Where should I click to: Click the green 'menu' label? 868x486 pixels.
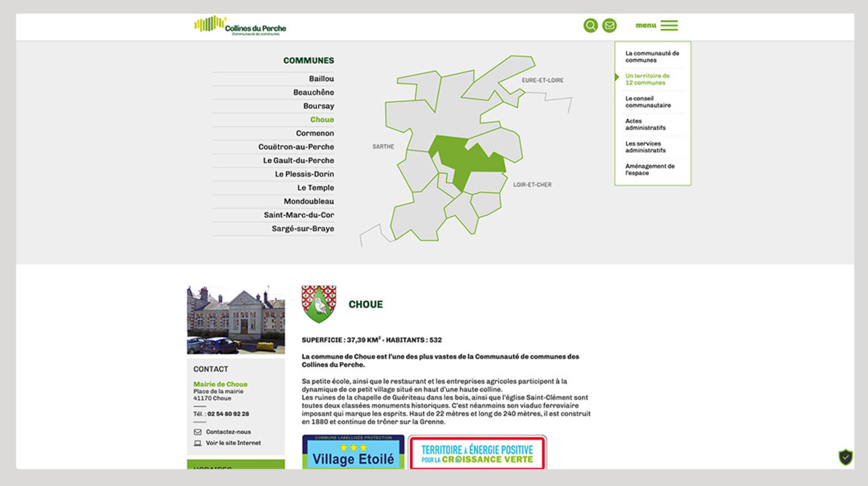coord(646,26)
